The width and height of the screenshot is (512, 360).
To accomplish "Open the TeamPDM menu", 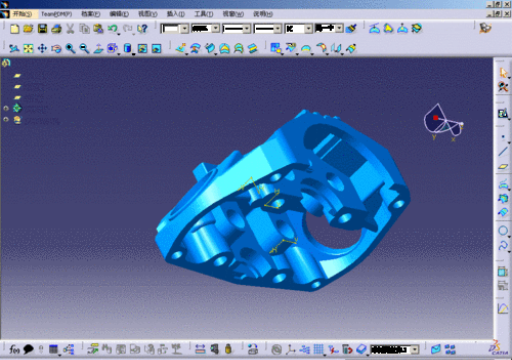I will [x=56, y=14].
